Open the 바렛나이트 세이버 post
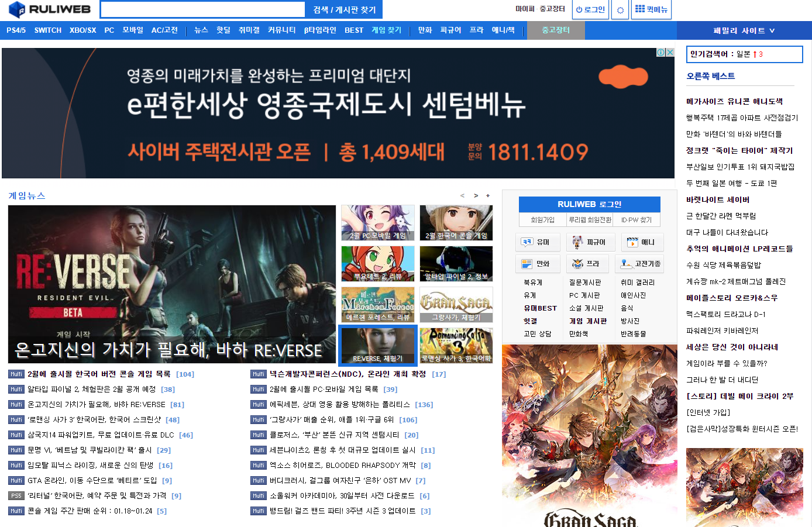This screenshot has height=527, width=812. (718, 199)
